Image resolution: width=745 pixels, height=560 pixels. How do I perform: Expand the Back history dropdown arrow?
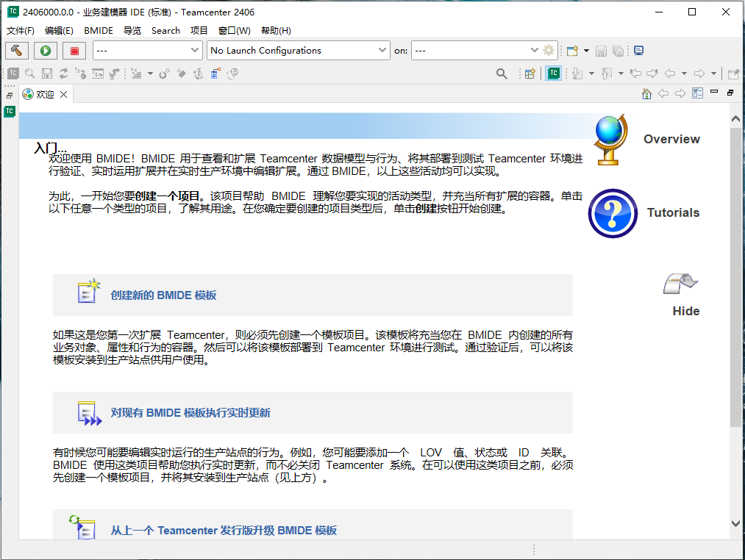[x=684, y=73]
